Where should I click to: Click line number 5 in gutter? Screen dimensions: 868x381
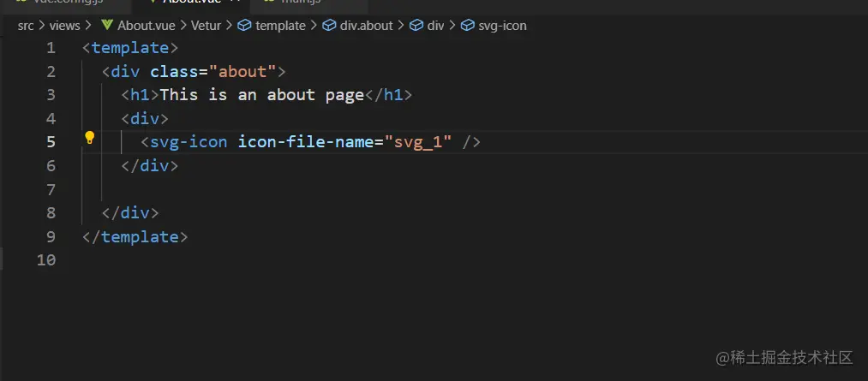(x=51, y=141)
